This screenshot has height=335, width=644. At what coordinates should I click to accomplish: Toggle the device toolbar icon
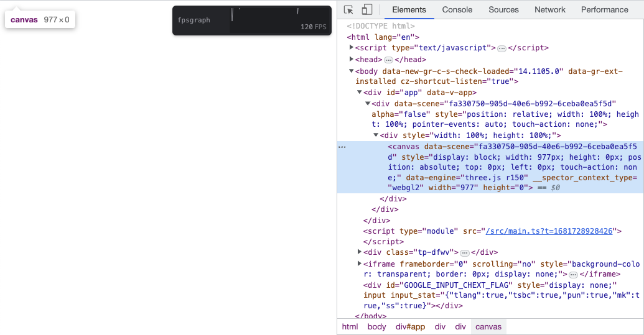pos(366,9)
